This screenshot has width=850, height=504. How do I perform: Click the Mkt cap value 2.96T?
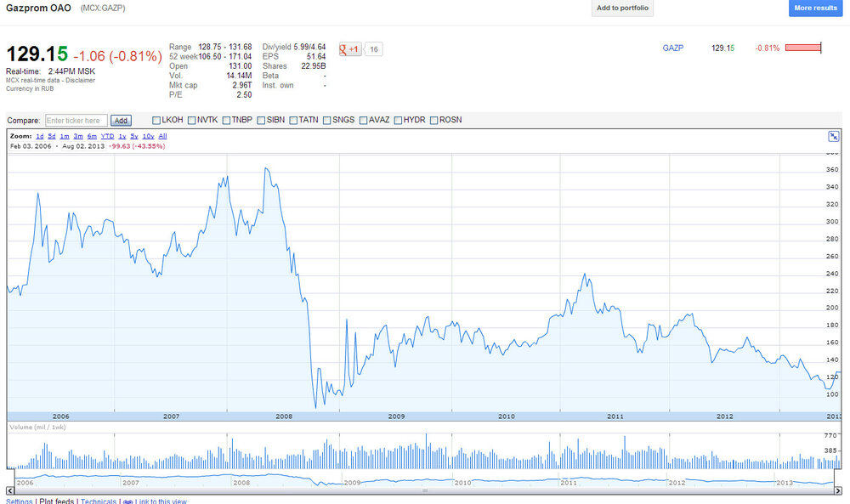[x=241, y=85]
